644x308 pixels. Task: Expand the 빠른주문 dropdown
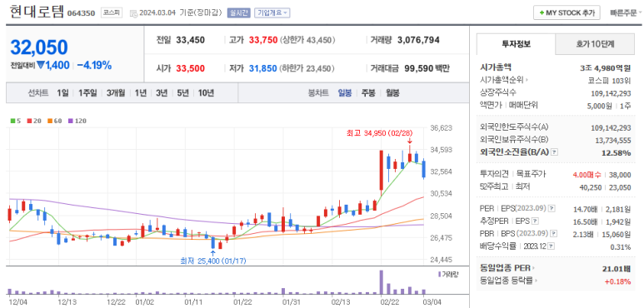tap(626, 12)
